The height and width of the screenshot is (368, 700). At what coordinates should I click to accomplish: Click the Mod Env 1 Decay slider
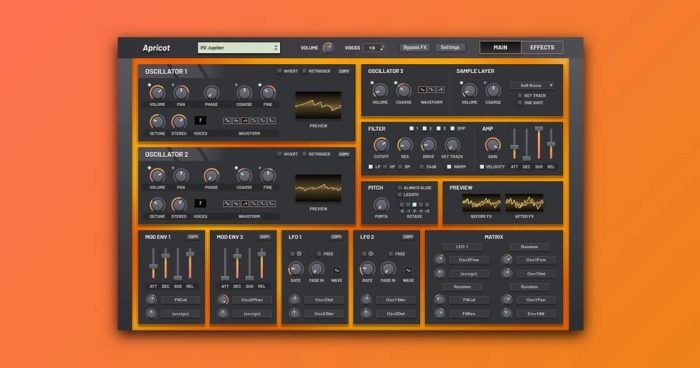pos(166,263)
